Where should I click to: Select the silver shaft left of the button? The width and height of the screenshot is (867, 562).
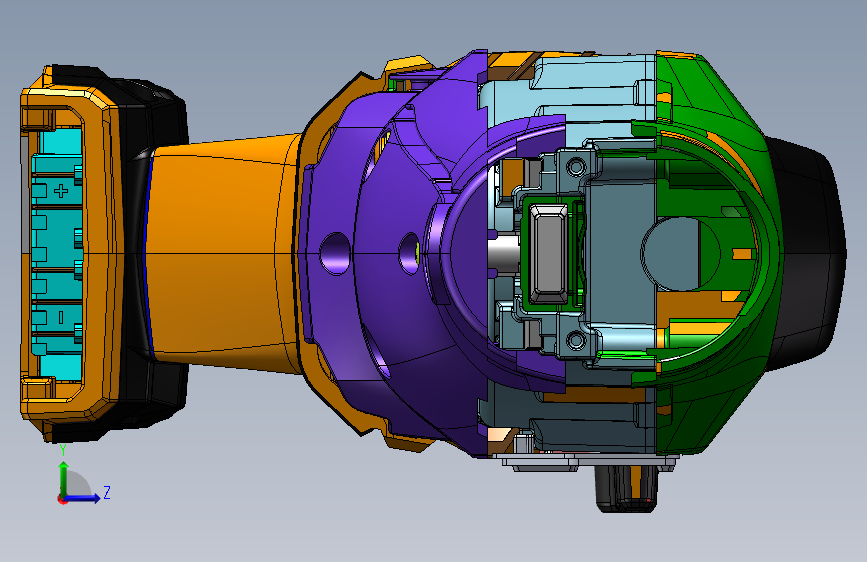(504, 254)
